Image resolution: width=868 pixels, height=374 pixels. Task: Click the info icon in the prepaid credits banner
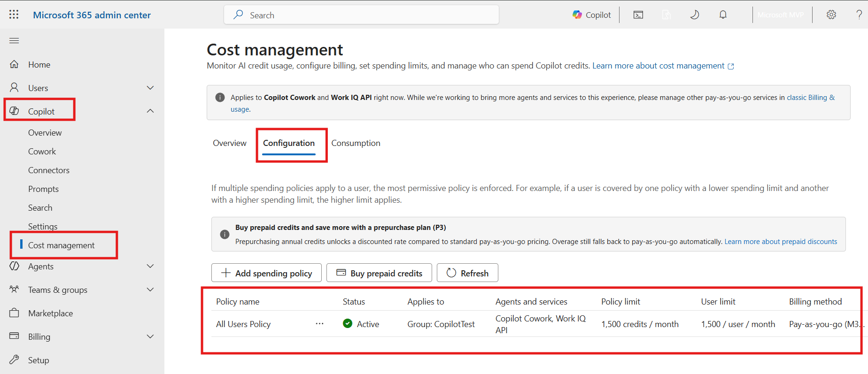tap(225, 234)
